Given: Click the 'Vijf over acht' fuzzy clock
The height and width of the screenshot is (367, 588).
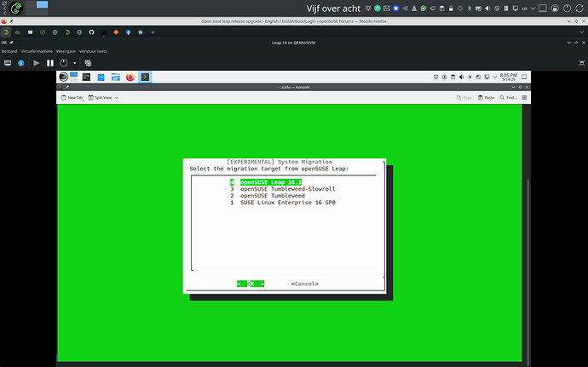Looking at the screenshot, I should coord(333,9).
